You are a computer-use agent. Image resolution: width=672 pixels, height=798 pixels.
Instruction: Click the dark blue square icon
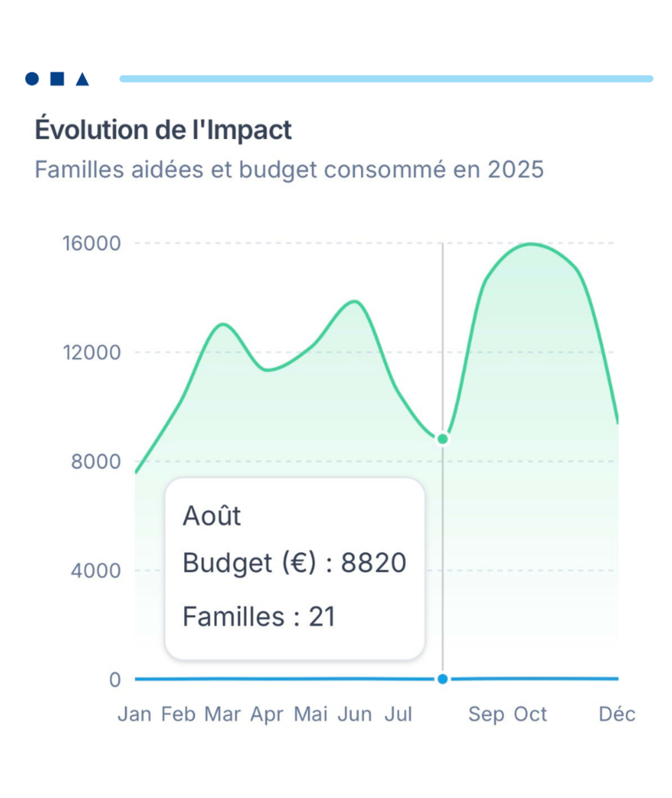coord(57,79)
